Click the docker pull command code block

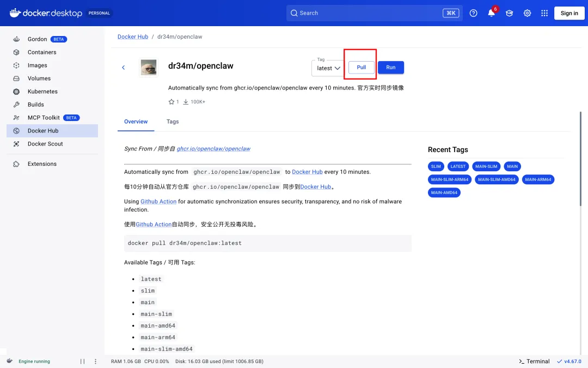(268, 243)
